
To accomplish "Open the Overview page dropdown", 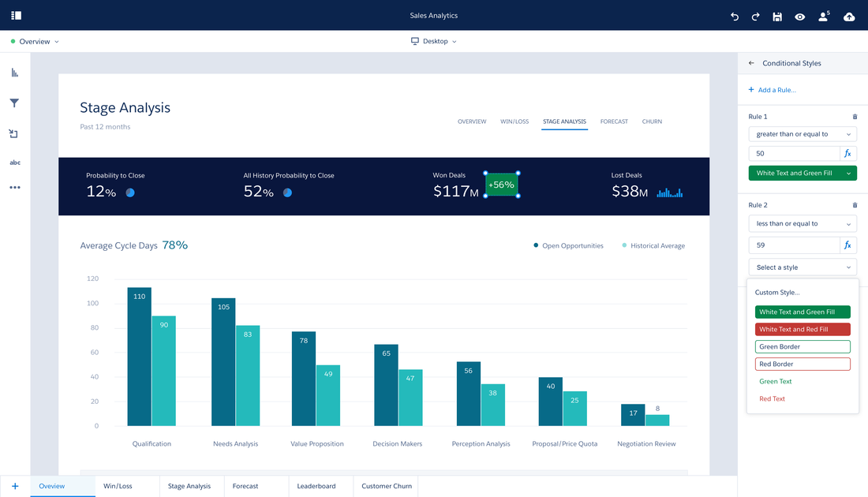I will click(x=35, y=42).
